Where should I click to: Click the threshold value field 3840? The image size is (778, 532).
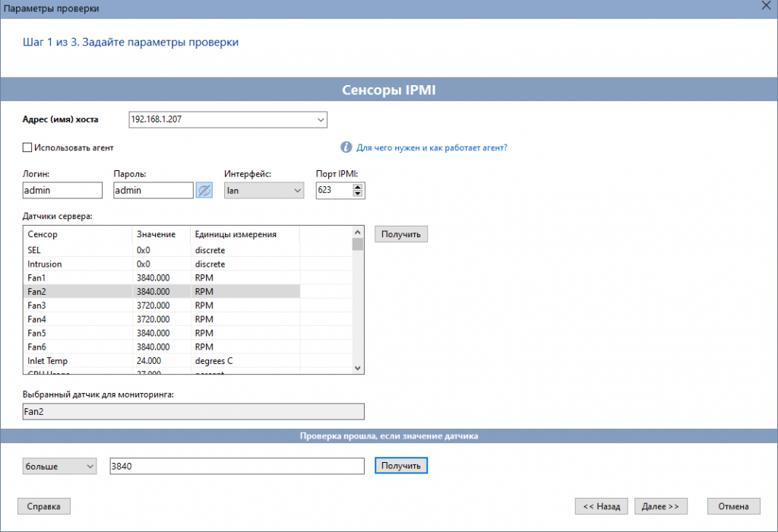(x=237, y=466)
